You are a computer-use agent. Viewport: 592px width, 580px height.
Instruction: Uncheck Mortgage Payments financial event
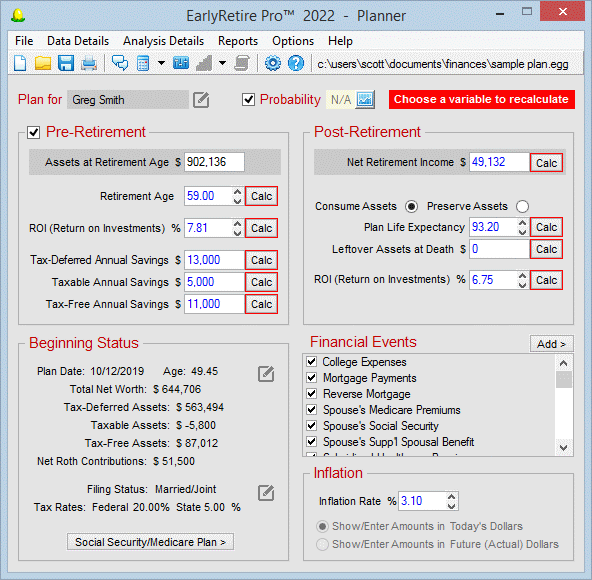coord(311,378)
